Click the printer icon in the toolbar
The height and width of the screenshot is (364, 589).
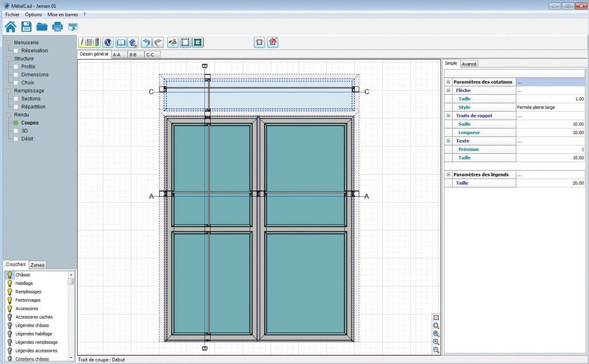coord(58,26)
